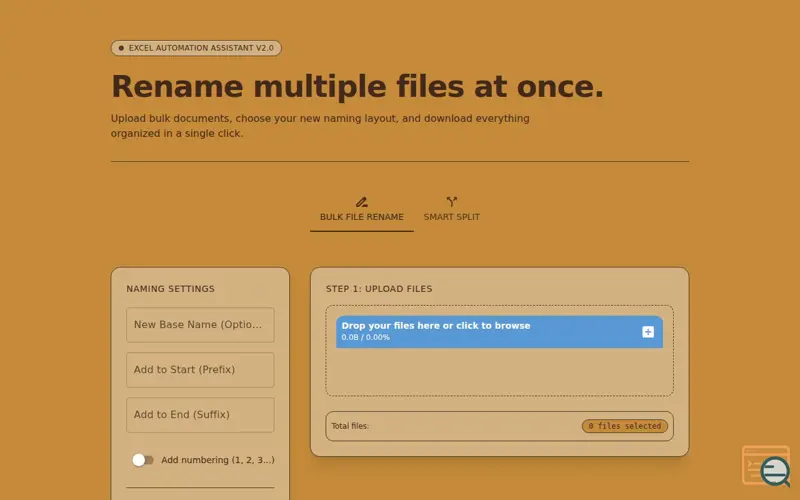Select the Bulk File Rename tab
Screen dimensions: 800x500
coord(362,210)
